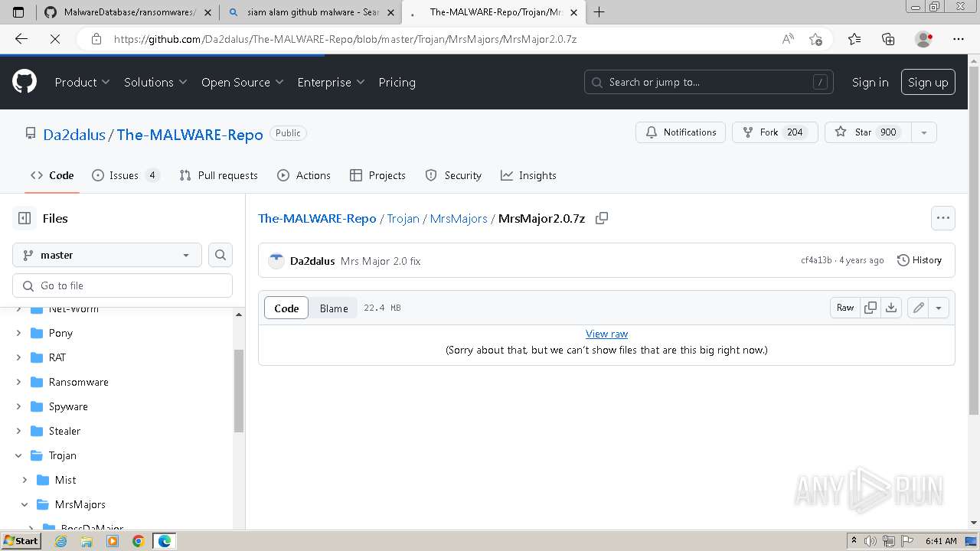Expand the Open Source menu
The image size is (980, 551).
243,82
